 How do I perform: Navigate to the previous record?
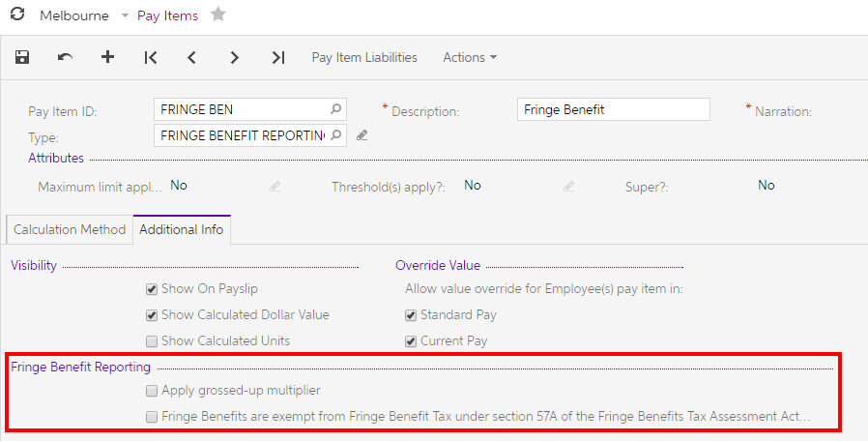[192, 58]
